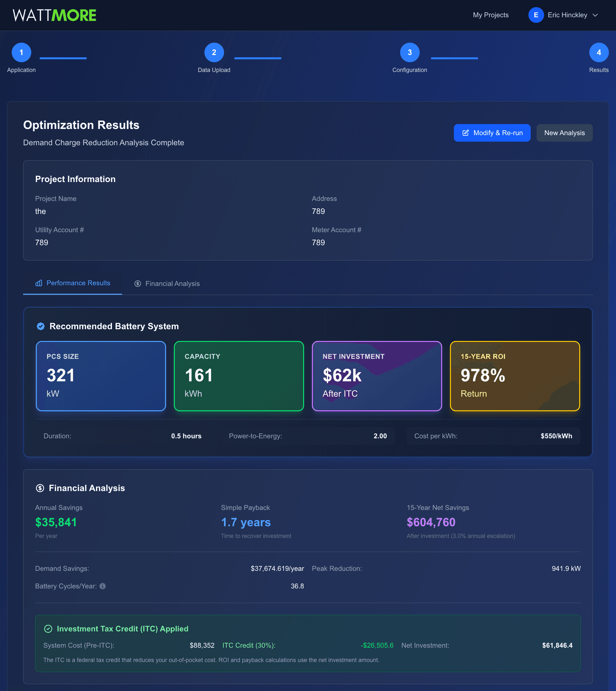This screenshot has height=691, width=616.
Task: Select Eric Hinckley's avatar circle
Action: [x=536, y=15]
